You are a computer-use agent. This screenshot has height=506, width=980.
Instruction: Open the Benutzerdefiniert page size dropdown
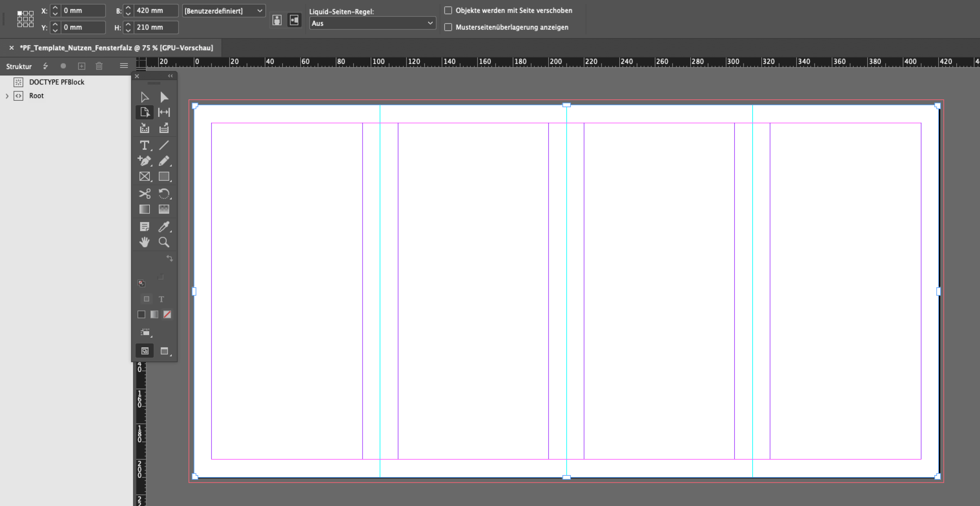tap(224, 11)
